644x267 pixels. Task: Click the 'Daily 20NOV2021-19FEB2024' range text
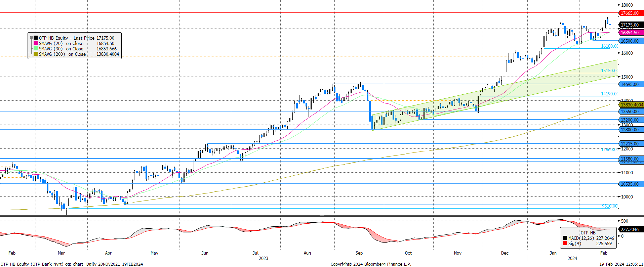coord(115,264)
